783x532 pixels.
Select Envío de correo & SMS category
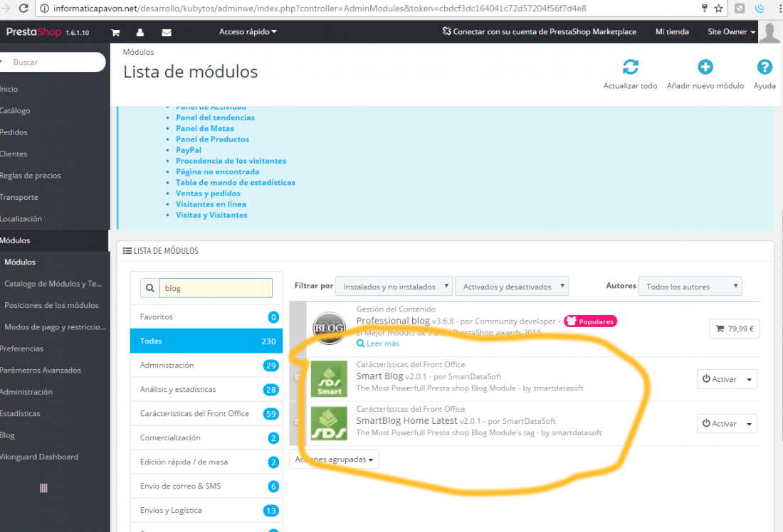click(x=206, y=486)
